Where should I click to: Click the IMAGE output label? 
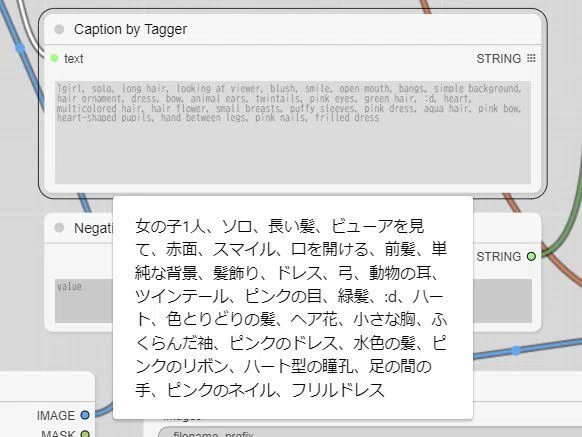coord(56,415)
